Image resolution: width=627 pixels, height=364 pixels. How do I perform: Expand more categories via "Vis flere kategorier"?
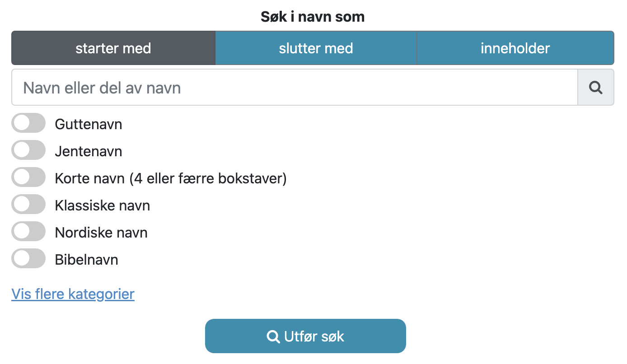pos(73,294)
